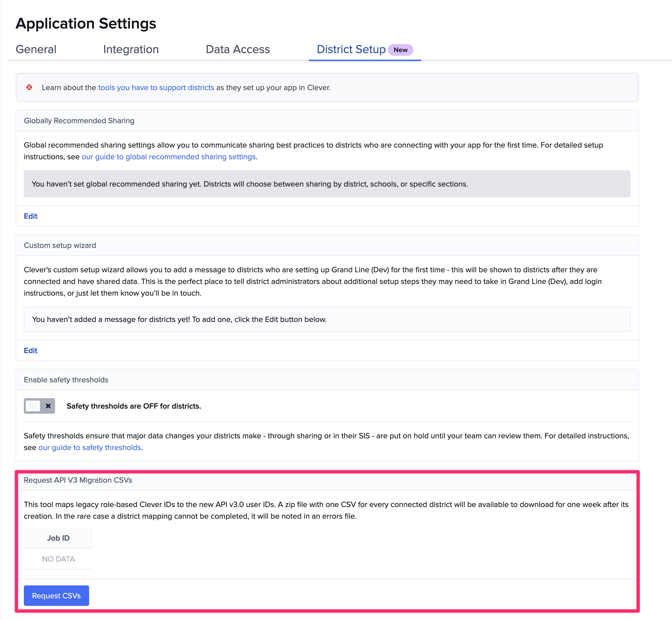Click the NO DATA table cell
Image resolution: width=672 pixels, height=620 pixels.
[58, 559]
